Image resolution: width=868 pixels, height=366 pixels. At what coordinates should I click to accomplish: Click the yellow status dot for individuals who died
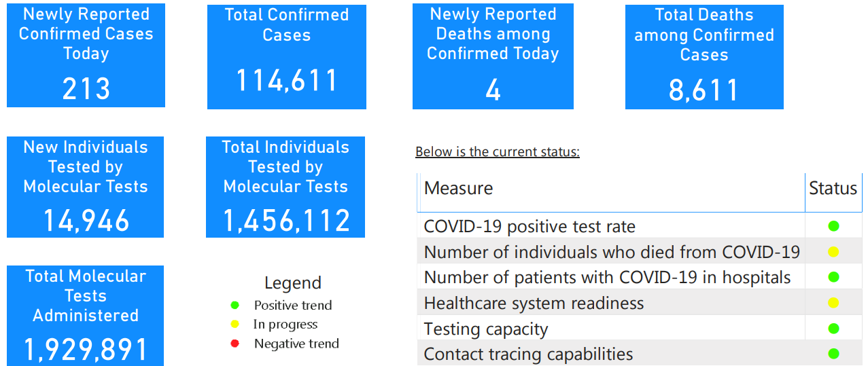pos(833,252)
